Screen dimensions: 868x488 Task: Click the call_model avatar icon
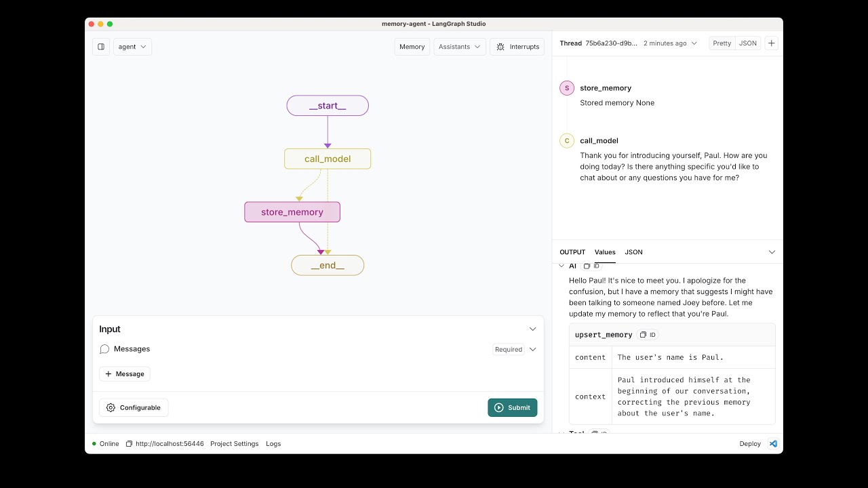click(x=567, y=141)
